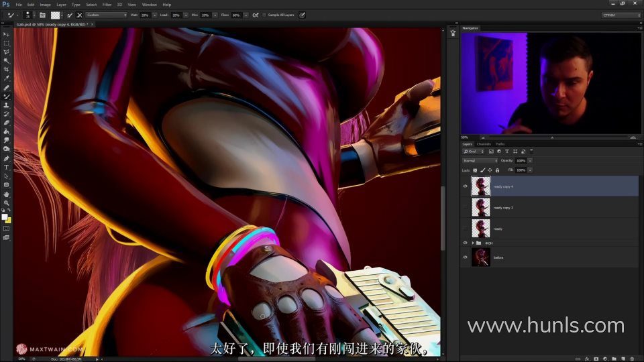644x362 pixels.
Task: Select the Clone Stamp tool
Action: point(6,105)
